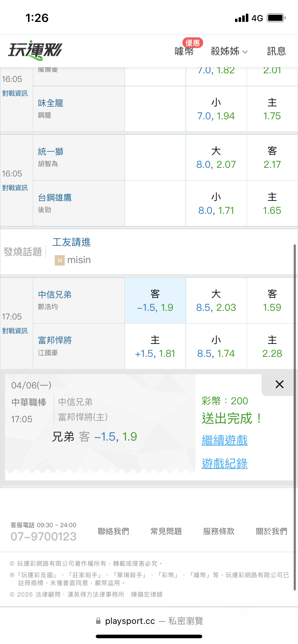Image resolution: width=298 pixels, height=644 pixels.
Task: Open 對戰資訊 for the 17:05 game
Action: [15, 331]
